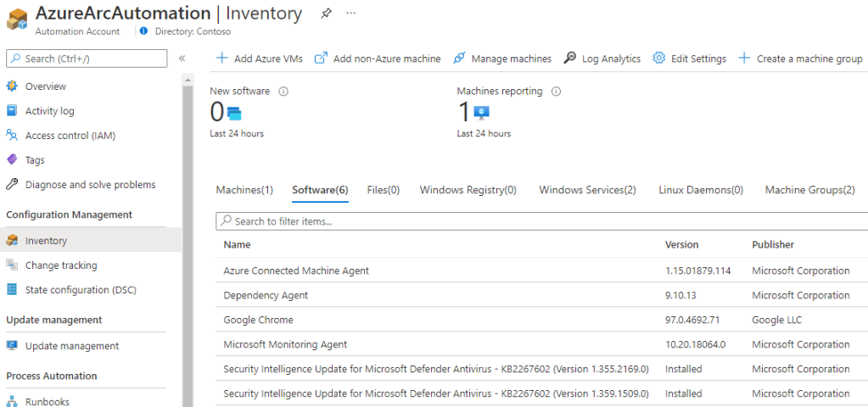Select the Google Chrome software row
This screenshot has height=407, width=868.
pos(258,320)
